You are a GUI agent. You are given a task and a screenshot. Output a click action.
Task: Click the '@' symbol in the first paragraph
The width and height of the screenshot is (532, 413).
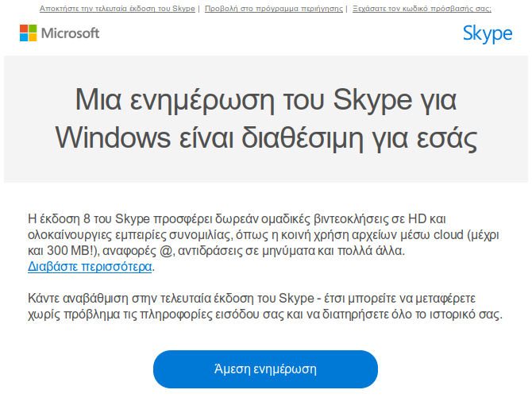point(166,251)
